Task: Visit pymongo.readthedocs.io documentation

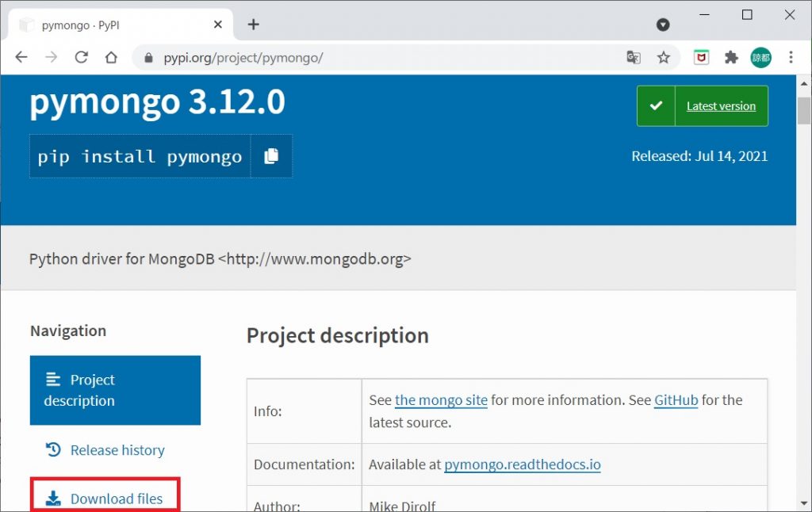Action: [522, 465]
